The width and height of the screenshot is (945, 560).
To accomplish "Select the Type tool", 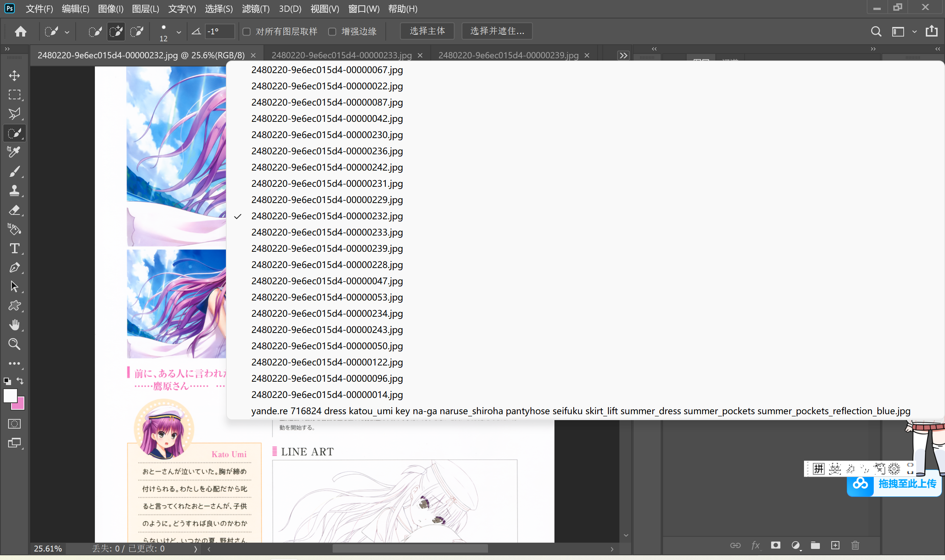I will [x=14, y=248].
